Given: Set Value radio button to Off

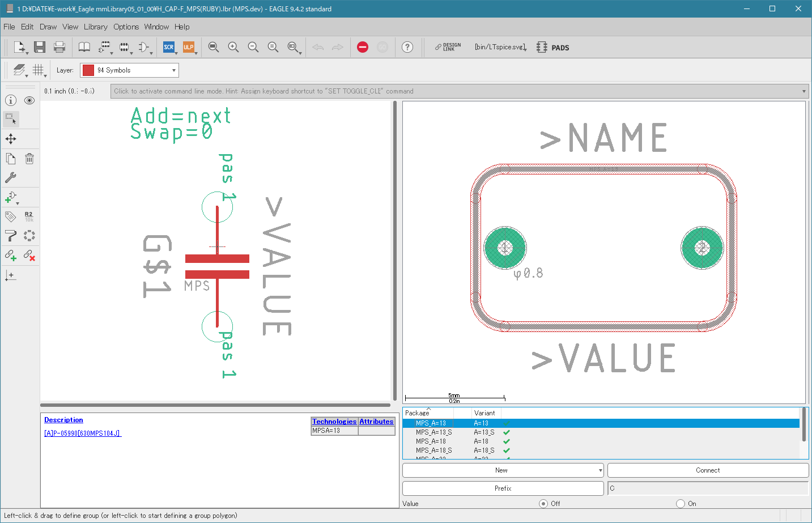Looking at the screenshot, I should pos(543,503).
